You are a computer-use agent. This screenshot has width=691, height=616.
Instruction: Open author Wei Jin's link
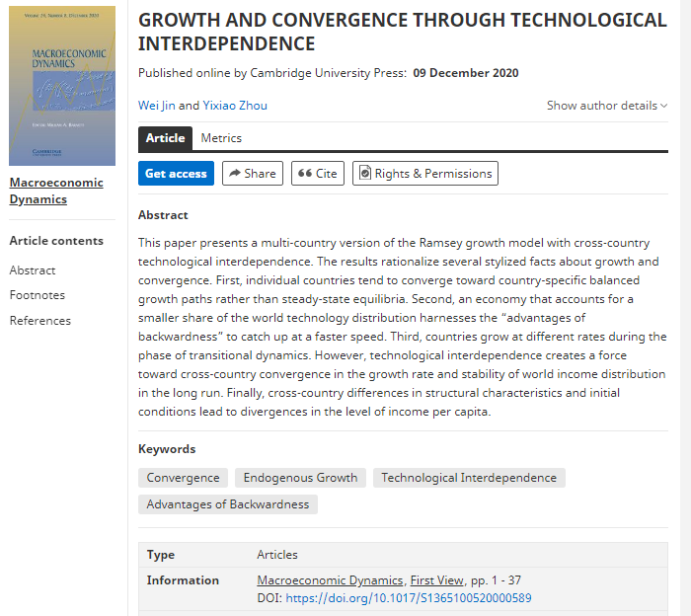tap(156, 106)
